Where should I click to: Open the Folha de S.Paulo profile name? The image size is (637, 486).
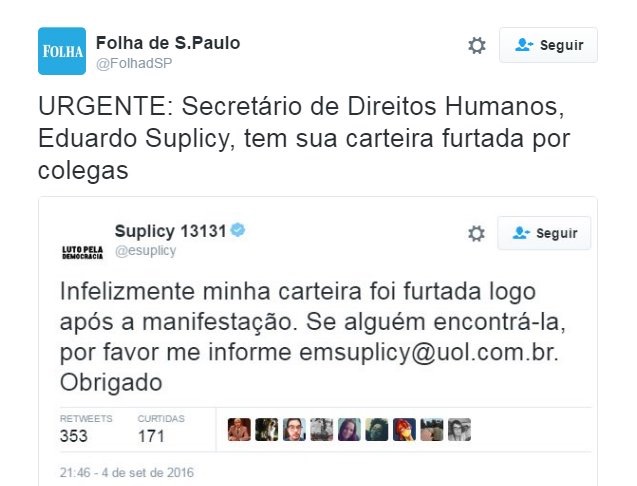pos(168,43)
